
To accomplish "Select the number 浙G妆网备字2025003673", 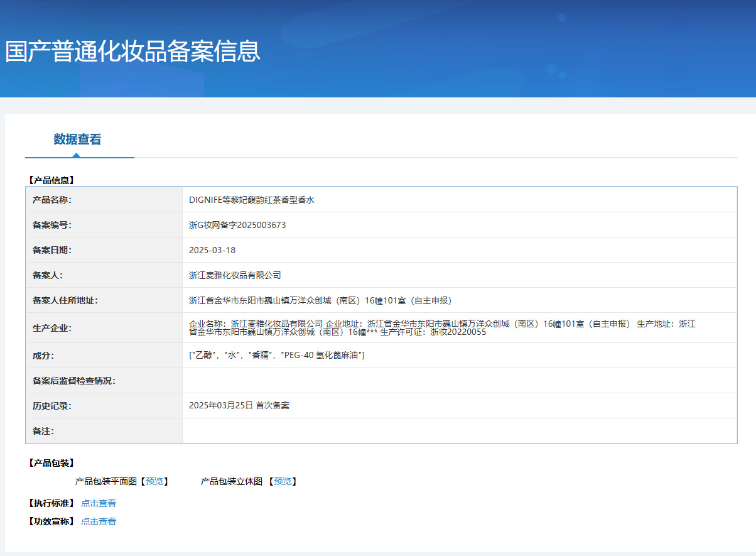I will pyautogui.click(x=237, y=225).
